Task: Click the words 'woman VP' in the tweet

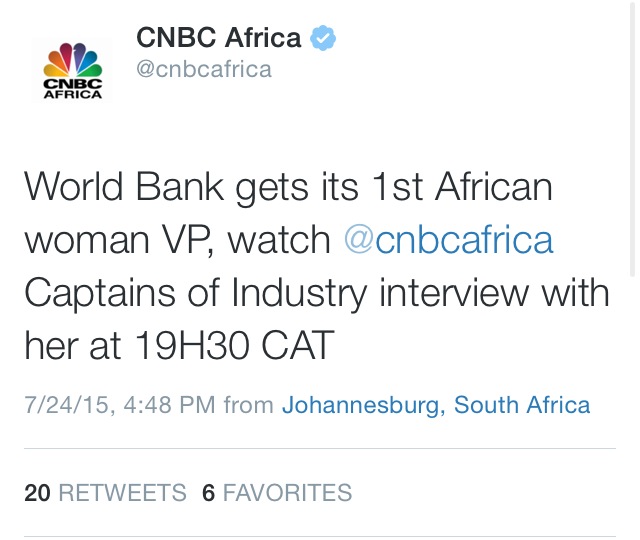Action: 119,241
